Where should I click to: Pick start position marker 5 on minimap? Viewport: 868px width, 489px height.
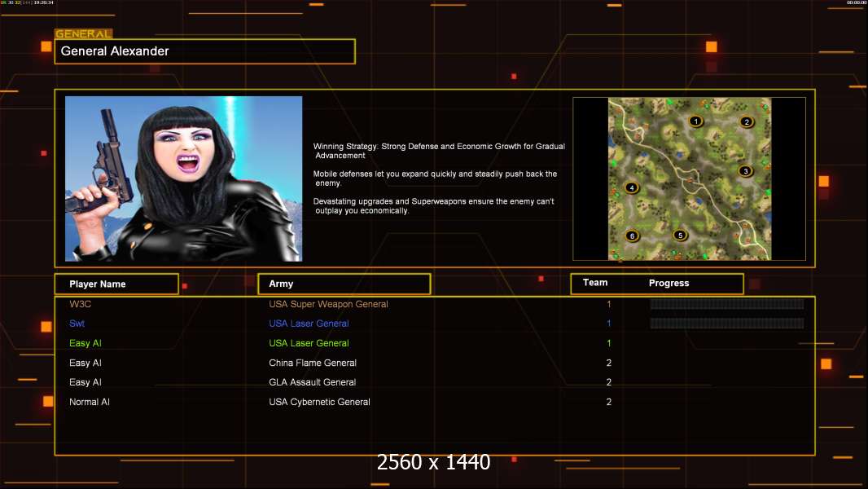(681, 236)
